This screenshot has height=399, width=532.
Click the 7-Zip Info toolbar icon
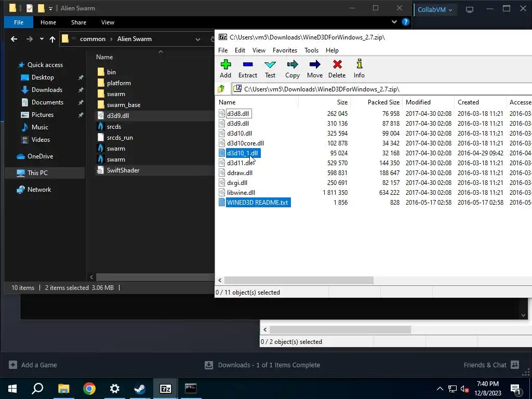[359, 64]
